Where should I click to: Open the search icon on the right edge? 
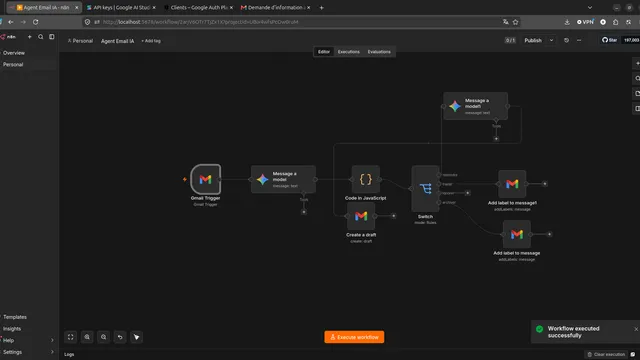tap(637, 78)
